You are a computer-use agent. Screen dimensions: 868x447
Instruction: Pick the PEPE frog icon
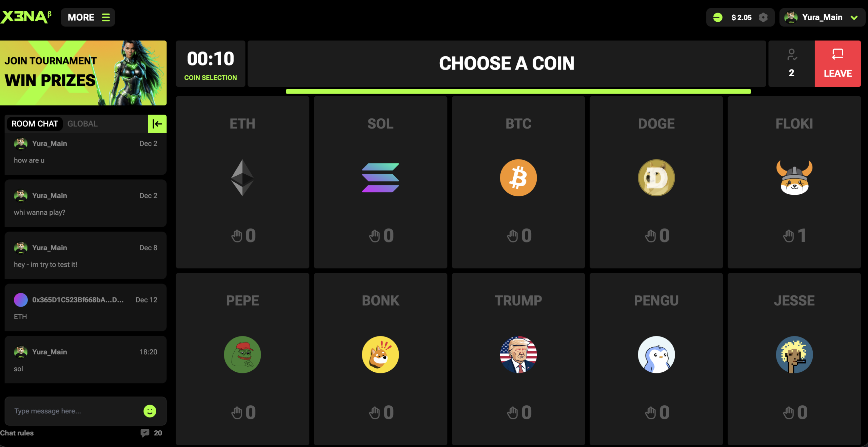pyautogui.click(x=242, y=354)
